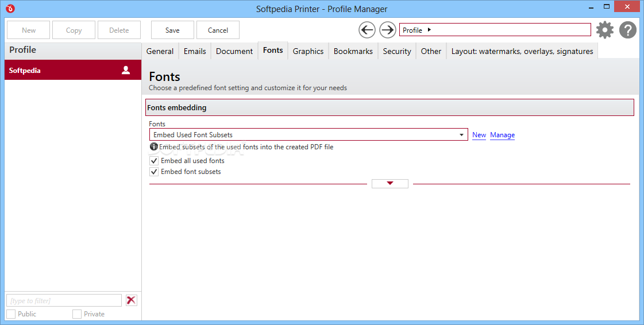Click the info icon beside the font description
This screenshot has width=644, height=325.
(153, 146)
